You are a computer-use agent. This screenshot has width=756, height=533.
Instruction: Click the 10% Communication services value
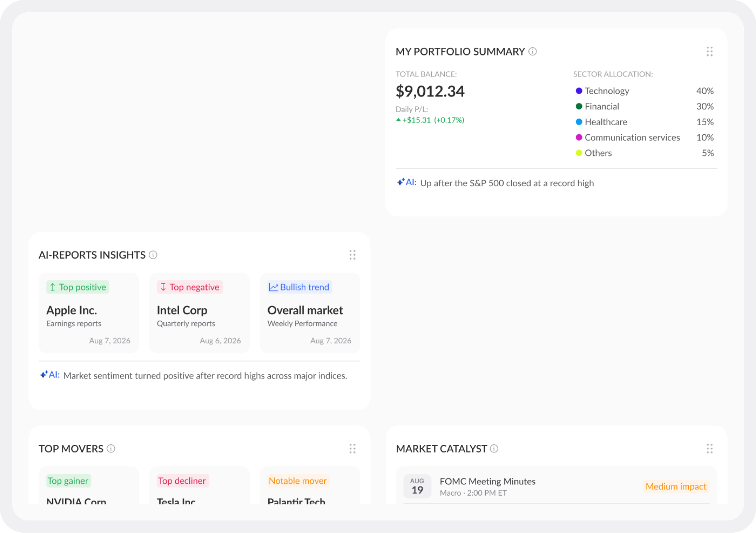(705, 137)
